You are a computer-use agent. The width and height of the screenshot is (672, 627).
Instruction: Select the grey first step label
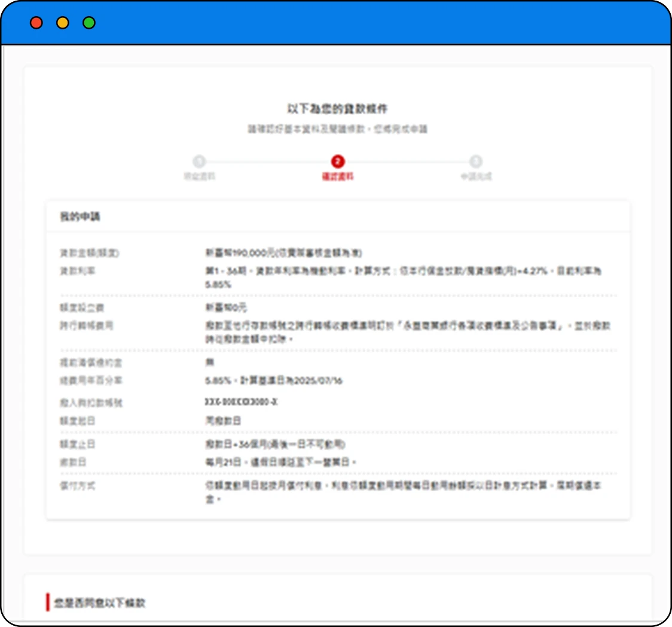(200, 176)
